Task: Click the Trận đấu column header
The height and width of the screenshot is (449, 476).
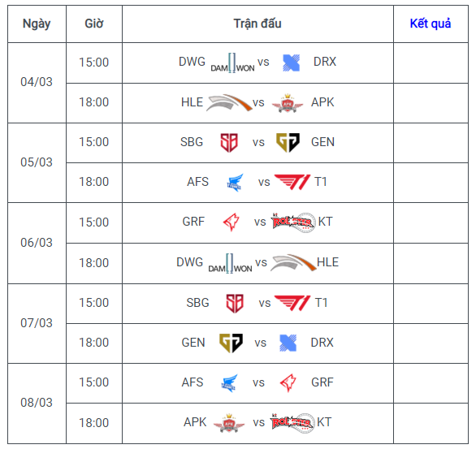Action: point(257,24)
